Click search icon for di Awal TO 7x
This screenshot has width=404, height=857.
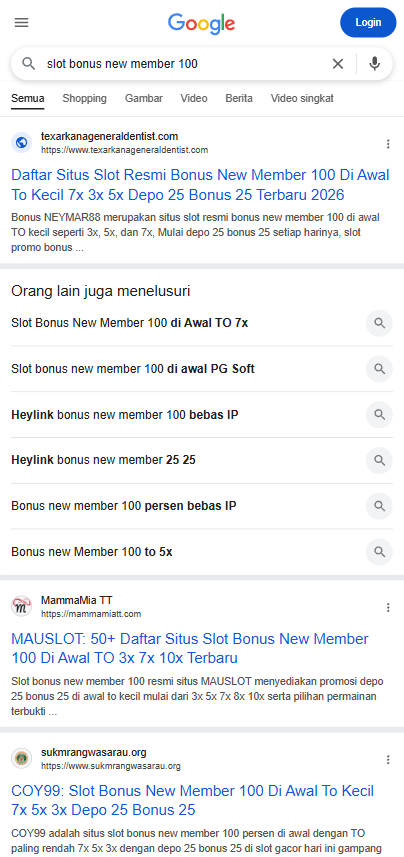pos(379,323)
